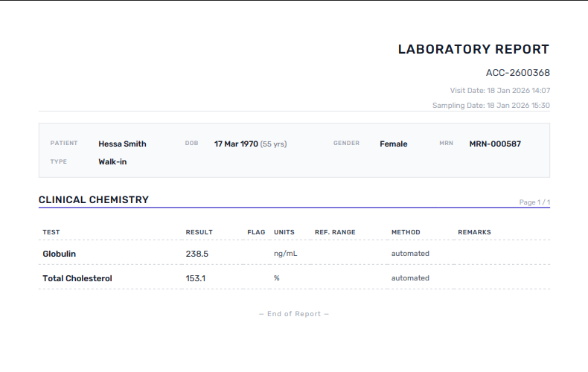Screen dimensions: 588x372
Task: Click the GENDER label
Action: [346, 144]
